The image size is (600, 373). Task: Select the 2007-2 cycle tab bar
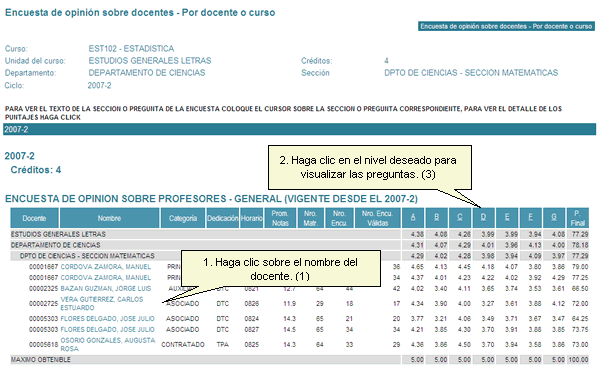(x=300, y=129)
